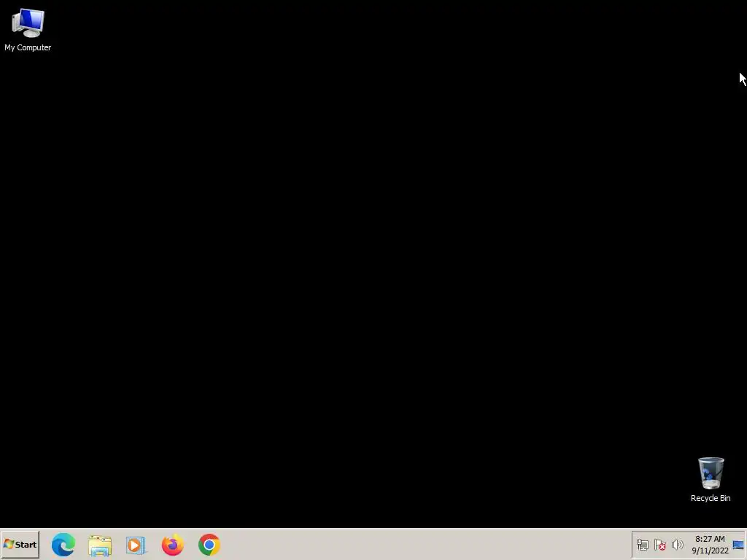
Task: Launch Windows Media Player from the taskbar
Action: click(136, 545)
